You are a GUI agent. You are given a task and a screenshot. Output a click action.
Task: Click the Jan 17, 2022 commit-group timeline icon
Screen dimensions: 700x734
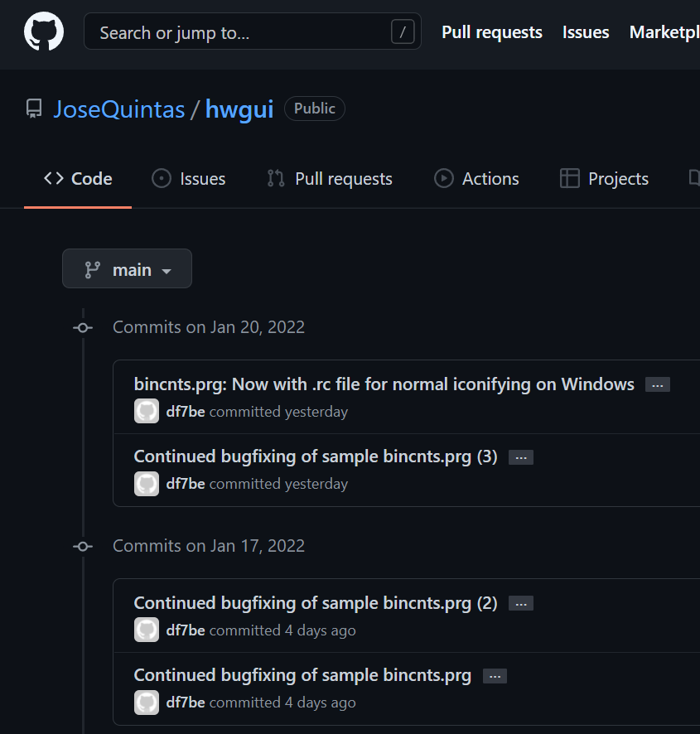[x=83, y=546]
